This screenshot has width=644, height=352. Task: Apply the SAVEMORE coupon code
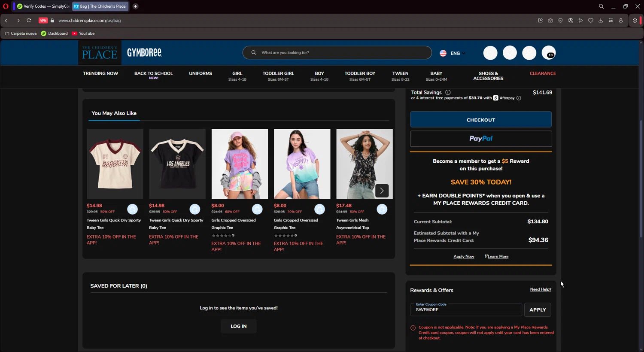[x=538, y=310]
